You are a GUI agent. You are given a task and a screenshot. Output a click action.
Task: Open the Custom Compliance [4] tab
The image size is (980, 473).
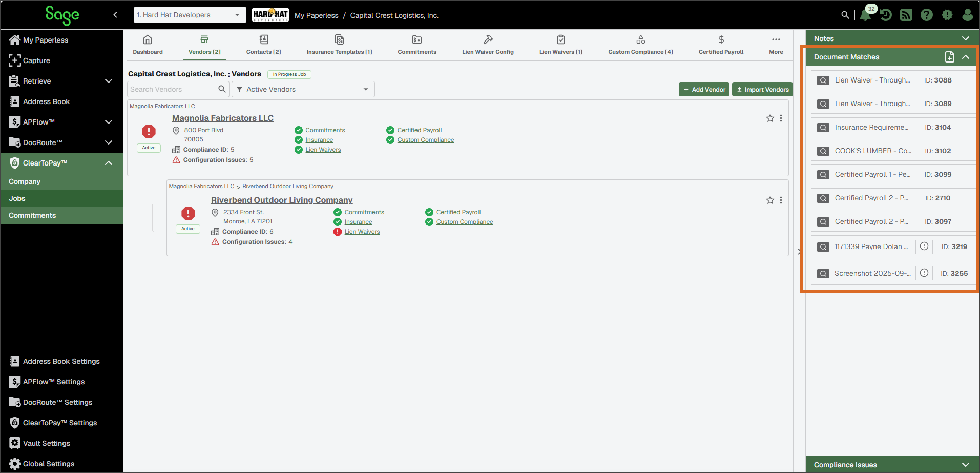click(640, 45)
